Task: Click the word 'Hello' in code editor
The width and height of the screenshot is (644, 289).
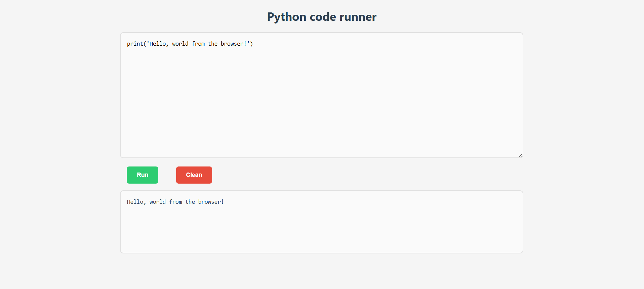Action: [157, 44]
